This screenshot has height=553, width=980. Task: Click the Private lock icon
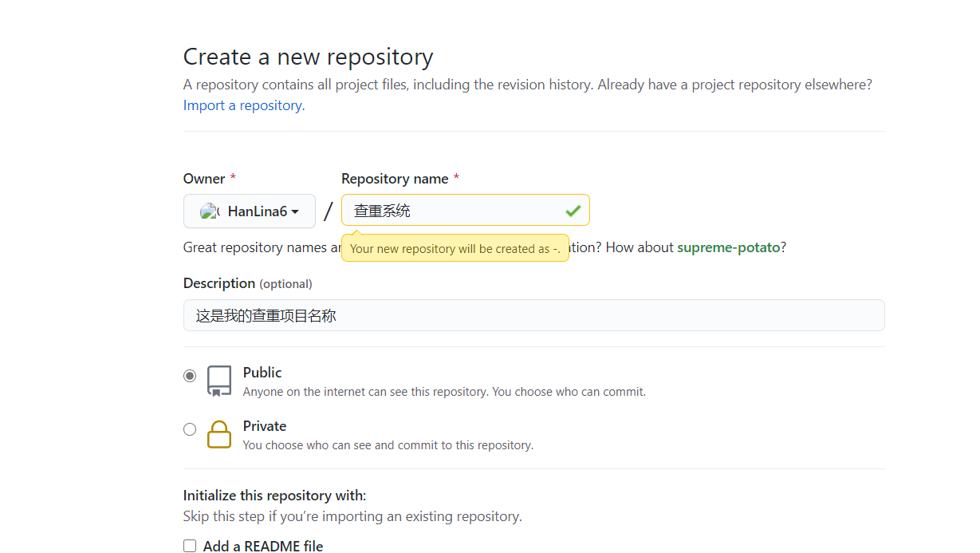219,435
